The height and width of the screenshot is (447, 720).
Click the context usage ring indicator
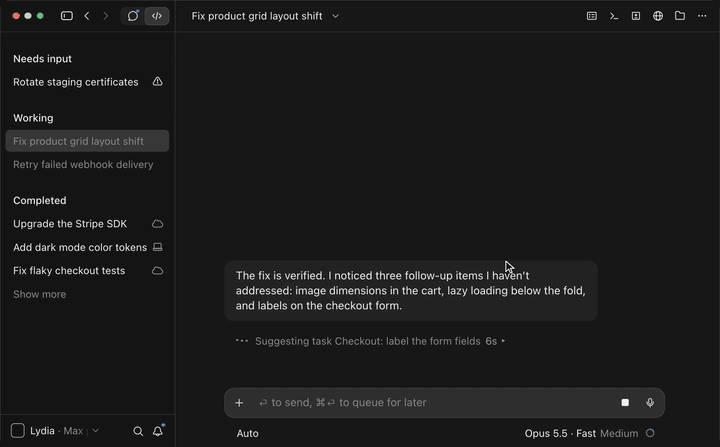pyautogui.click(x=650, y=433)
